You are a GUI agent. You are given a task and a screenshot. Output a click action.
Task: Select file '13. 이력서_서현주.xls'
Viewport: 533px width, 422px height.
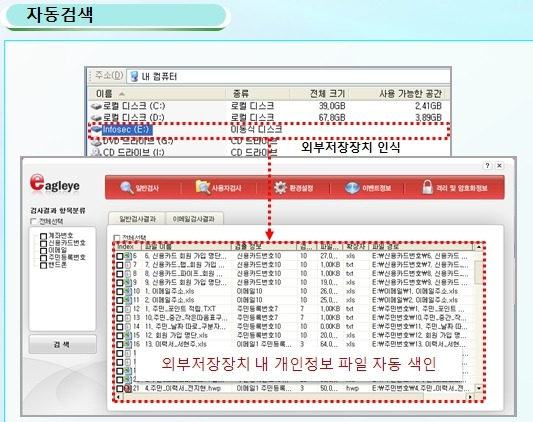(175, 344)
